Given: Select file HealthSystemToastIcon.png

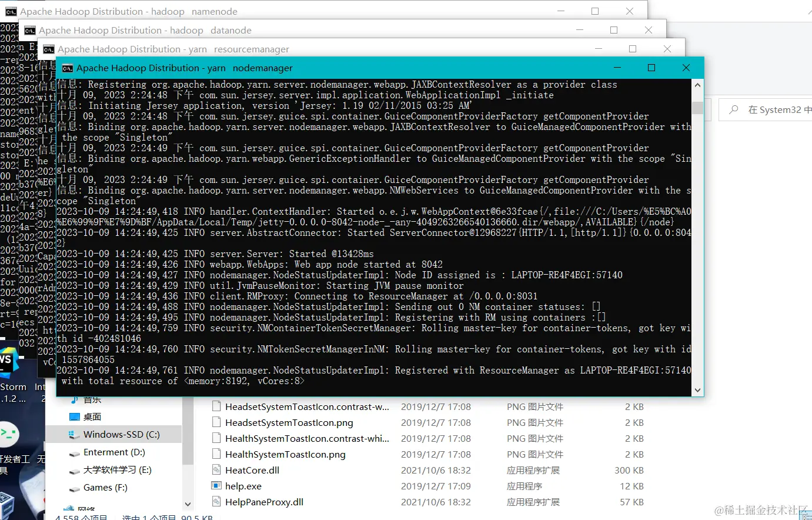Looking at the screenshot, I should (285, 454).
